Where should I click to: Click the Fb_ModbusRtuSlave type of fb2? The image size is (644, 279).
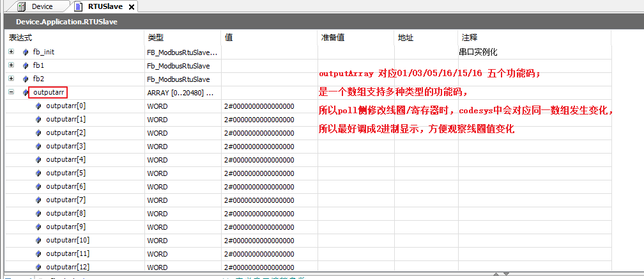coord(179,79)
